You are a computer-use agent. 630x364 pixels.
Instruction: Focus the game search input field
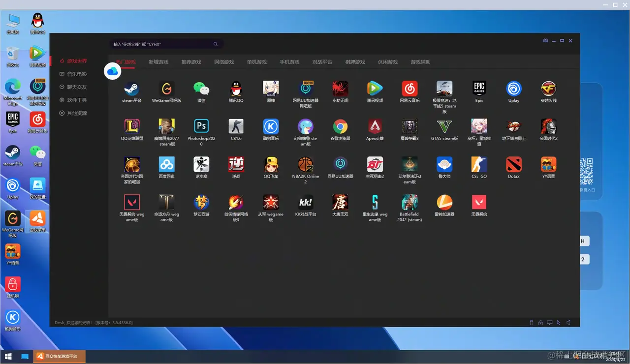coord(166,44)
